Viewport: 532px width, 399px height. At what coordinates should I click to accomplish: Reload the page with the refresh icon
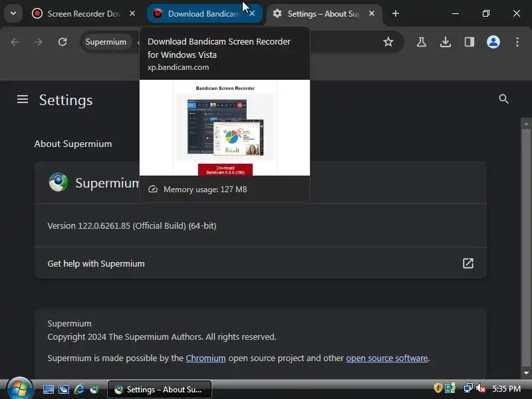coord(63,42)
